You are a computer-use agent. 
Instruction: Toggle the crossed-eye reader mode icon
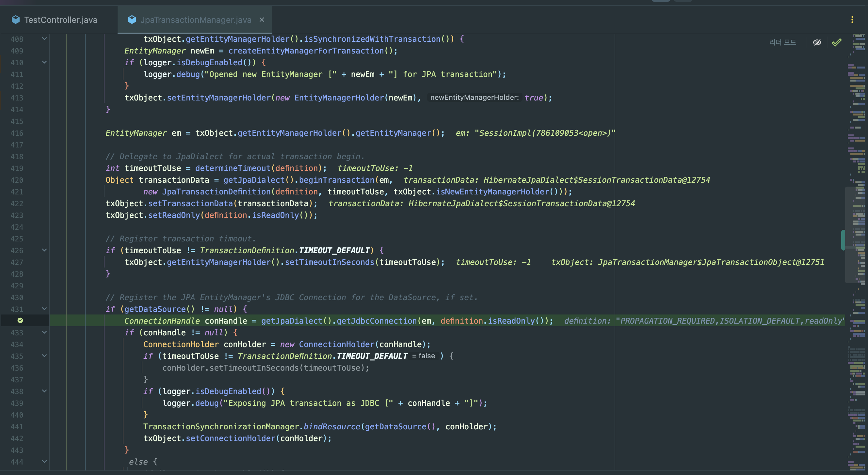(817, 42)
